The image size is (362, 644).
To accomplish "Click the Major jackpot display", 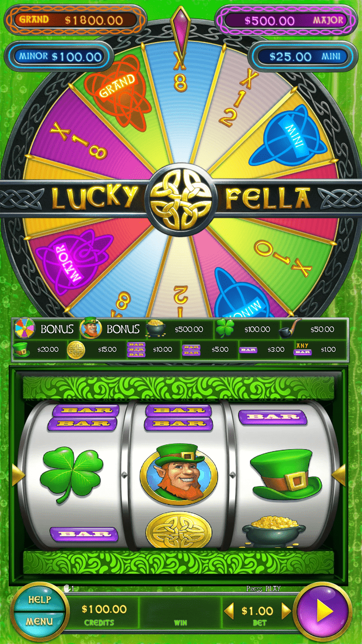I will tap(287, 20).
